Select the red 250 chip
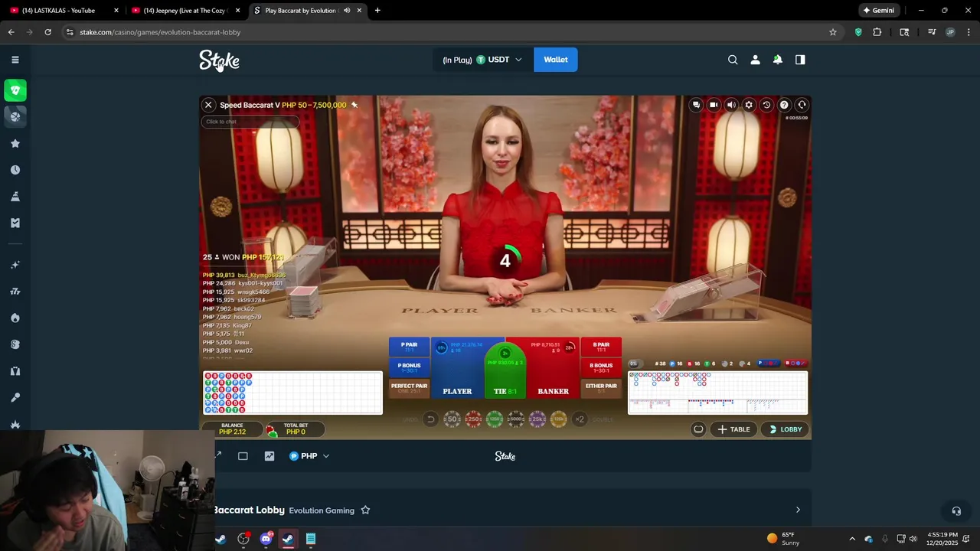This screenshot has height=551, width=980. (x=474, y=419)
